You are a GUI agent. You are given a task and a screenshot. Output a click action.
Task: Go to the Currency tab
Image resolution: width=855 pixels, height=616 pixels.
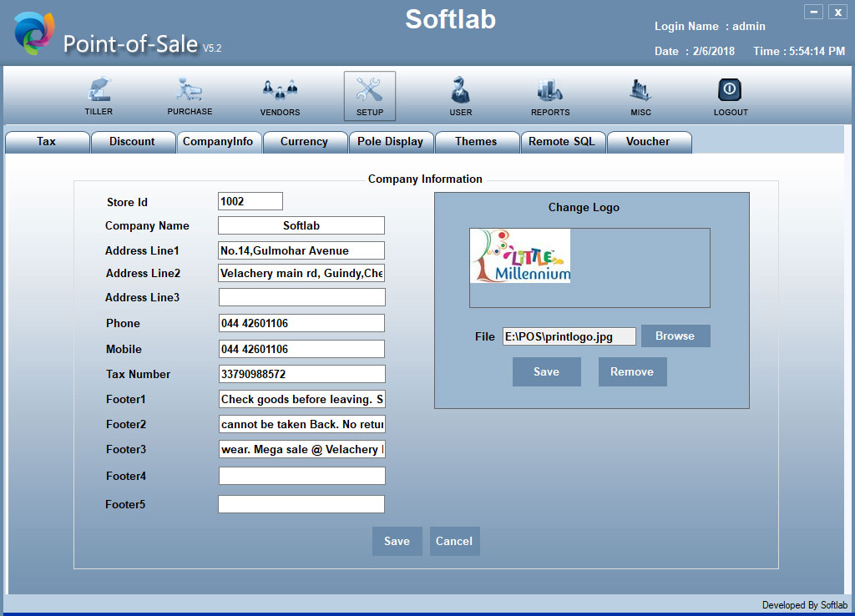coord(304,142)
